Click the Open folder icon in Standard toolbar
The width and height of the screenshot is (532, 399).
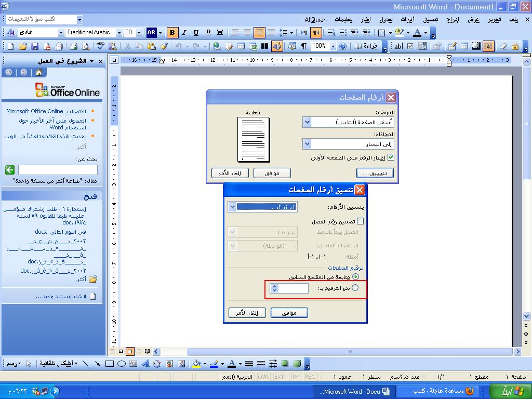click(23, 46)
